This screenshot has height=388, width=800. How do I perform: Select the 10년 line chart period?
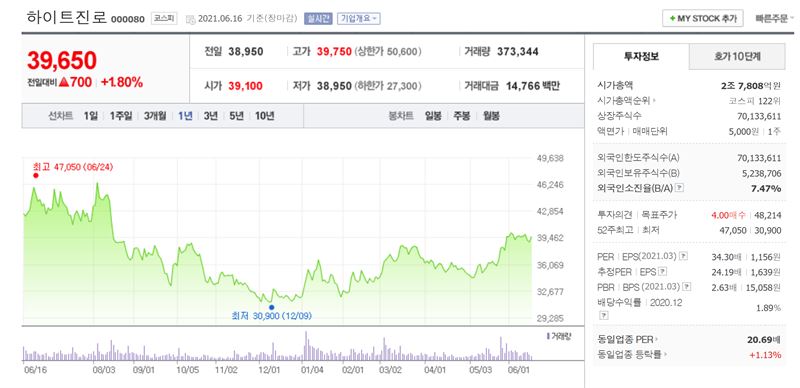click(265, 116)
